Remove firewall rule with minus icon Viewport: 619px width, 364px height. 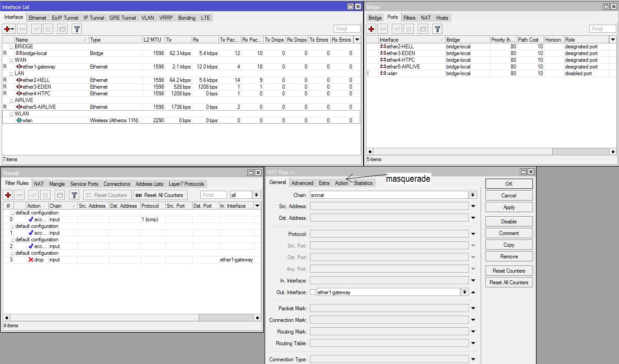tap(20, 195)
